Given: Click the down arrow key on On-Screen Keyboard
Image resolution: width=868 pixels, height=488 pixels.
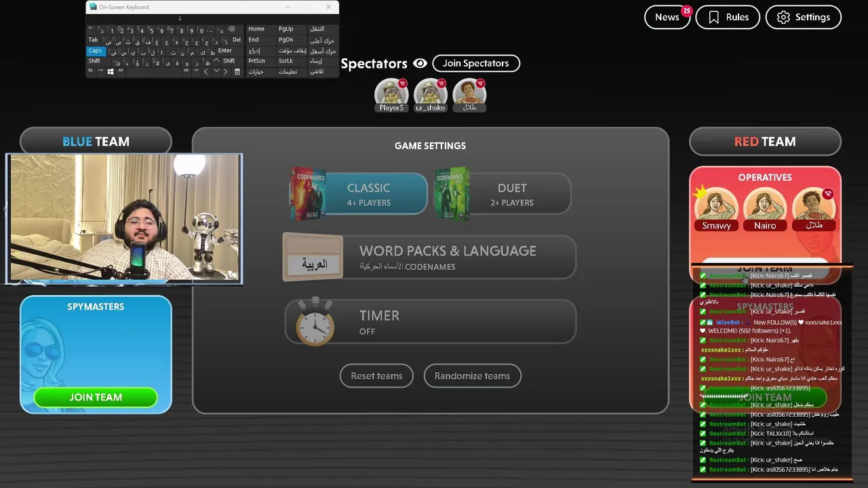Looking at the screenshot, I should click(216, 71).
